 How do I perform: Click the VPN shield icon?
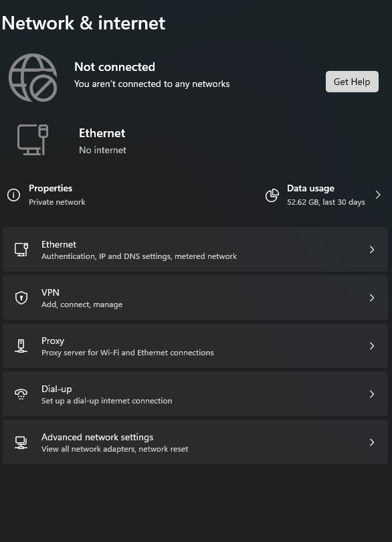point(21,298)
